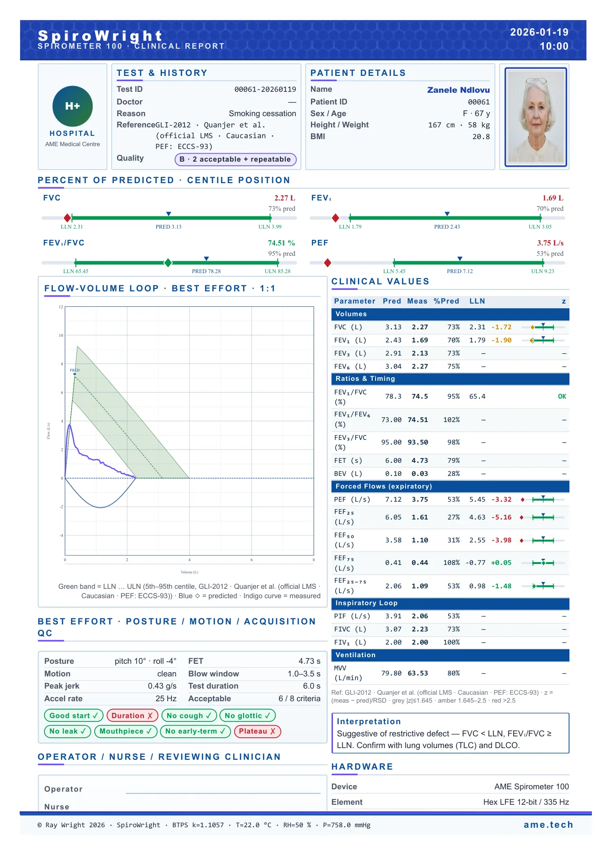613x868 pixels.
Task: Click the FEV1 measured value 1.69 L heading
Action: pyautogui.click(x=553, y=198)
